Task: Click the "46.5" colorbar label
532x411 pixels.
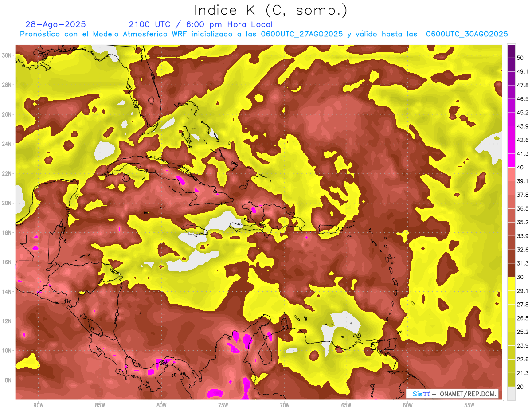Action: pyautogui.click(x=523, y=99)
